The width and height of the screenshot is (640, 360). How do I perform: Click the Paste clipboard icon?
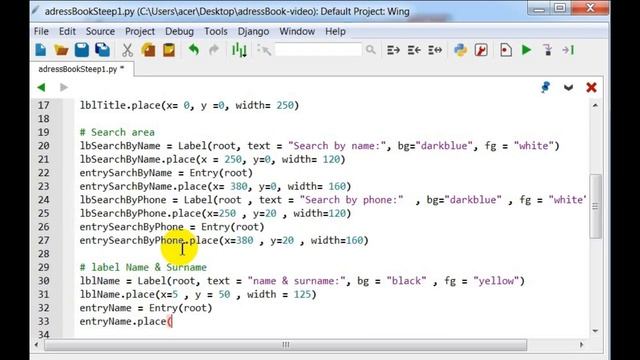click(169, 50)
